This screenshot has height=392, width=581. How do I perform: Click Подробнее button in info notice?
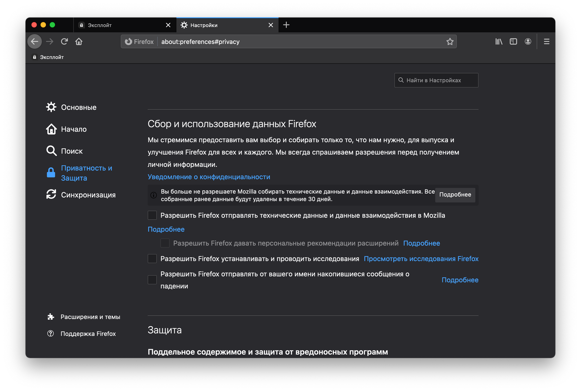(x=455, y=195)
